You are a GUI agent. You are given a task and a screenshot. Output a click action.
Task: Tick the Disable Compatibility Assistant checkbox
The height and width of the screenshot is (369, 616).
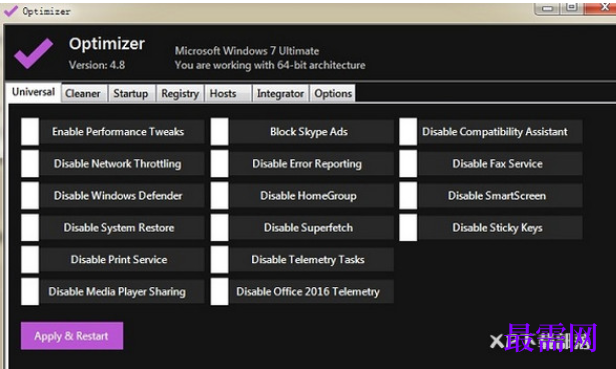point(408,132)
